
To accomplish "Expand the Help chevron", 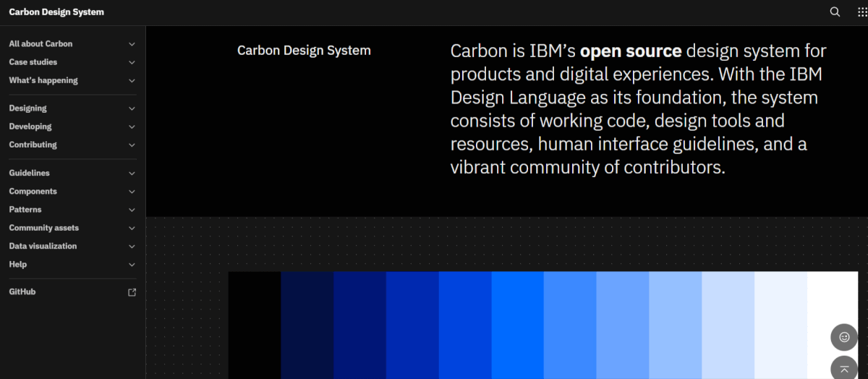I will [x=132, y=265].
